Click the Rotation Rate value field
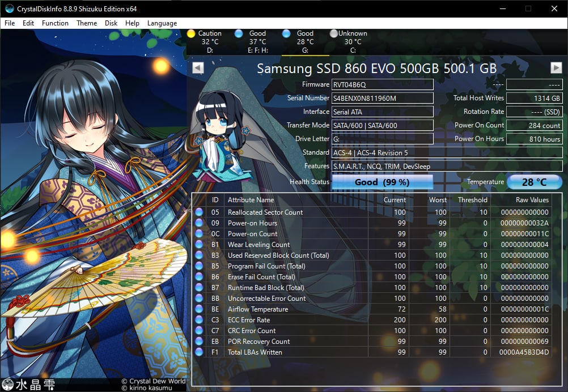This screenshot has height=392, width=568. (x=535, y=112)
